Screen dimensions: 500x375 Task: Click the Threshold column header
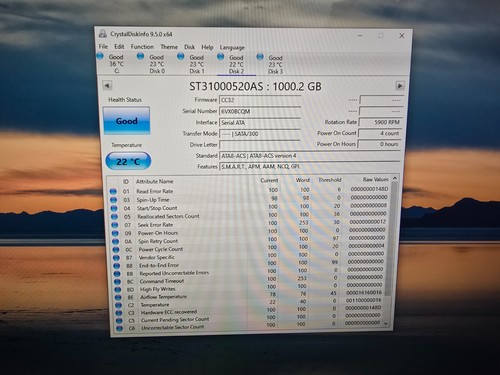pyautogui.click(x=330, y=180)
